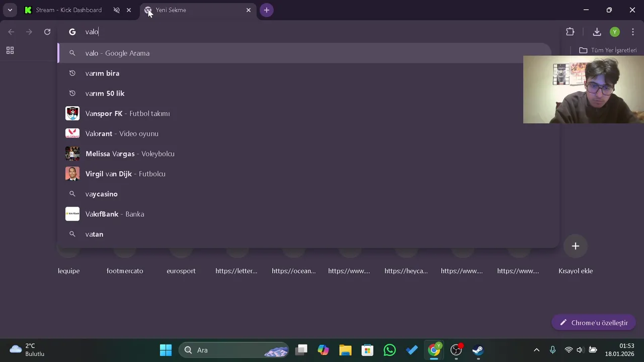This screenshot has width=644, height=362.
Task: Select the vatan search suggestion
Action: (304, 234)
